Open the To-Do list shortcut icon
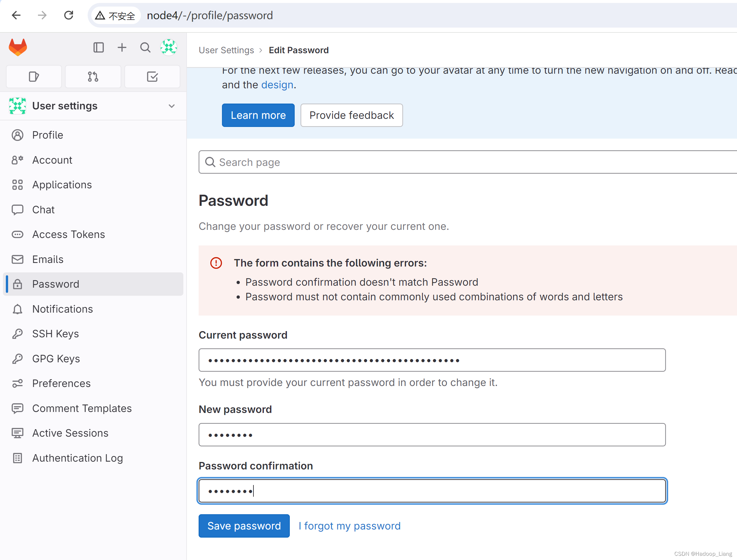Image resolution: width=737 pixels, height=560 pixels. tap(152, 77)
